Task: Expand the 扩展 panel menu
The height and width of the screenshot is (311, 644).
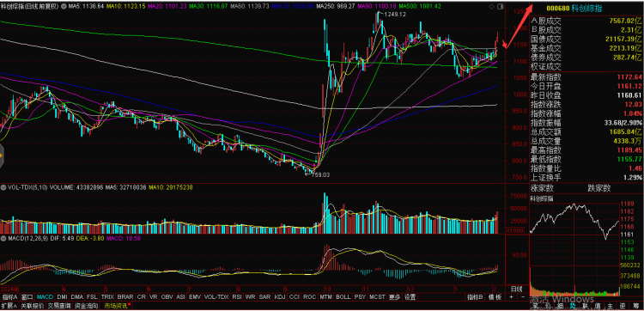Action: (9, 306)
